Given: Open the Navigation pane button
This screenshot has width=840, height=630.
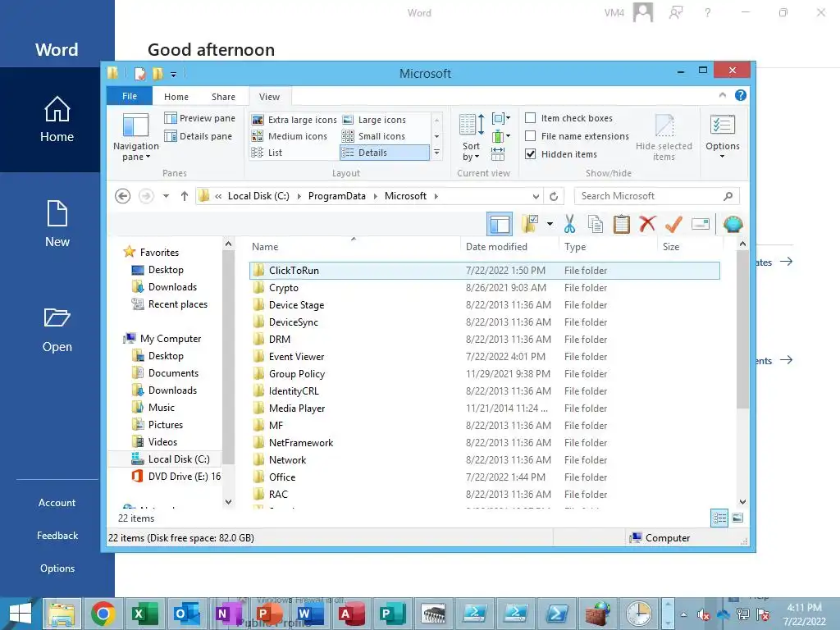Looking at the screenshot, I should (x=135, y=137).
